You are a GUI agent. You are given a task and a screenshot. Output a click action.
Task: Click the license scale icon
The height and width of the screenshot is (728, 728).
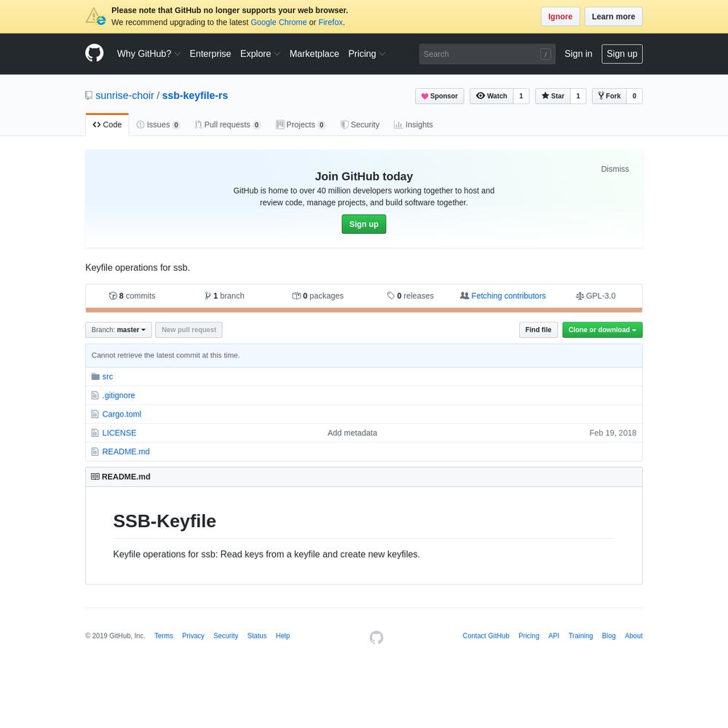[x=580, y=296]
